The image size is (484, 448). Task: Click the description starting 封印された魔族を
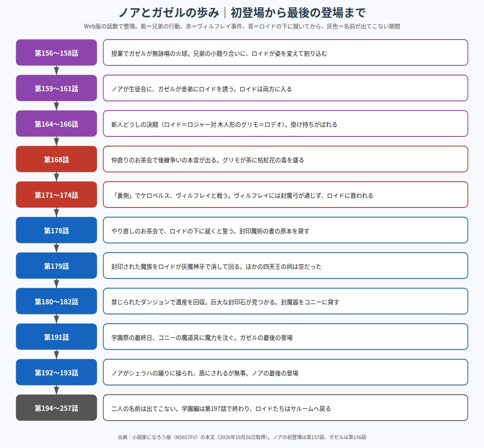coord(286,266)
